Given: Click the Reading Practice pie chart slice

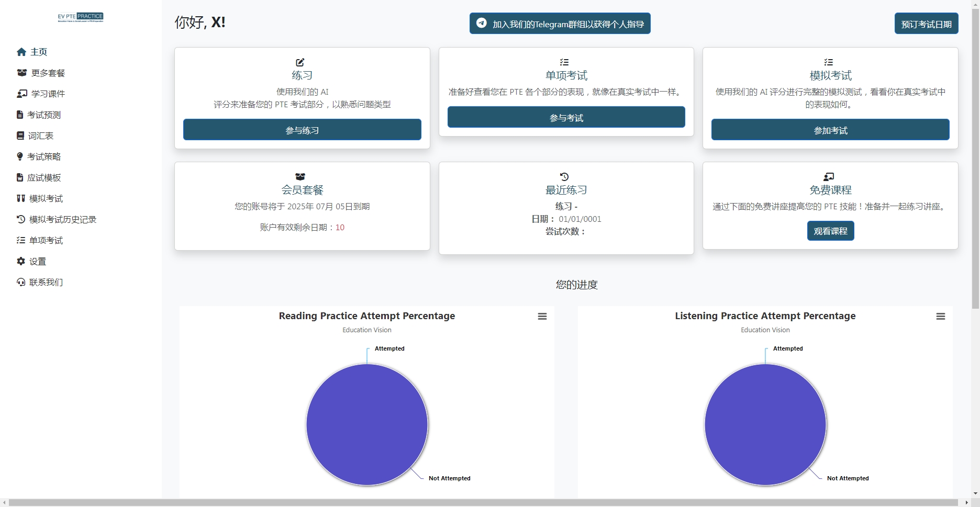Looking at the screenshot, I should tap(367, 424).
